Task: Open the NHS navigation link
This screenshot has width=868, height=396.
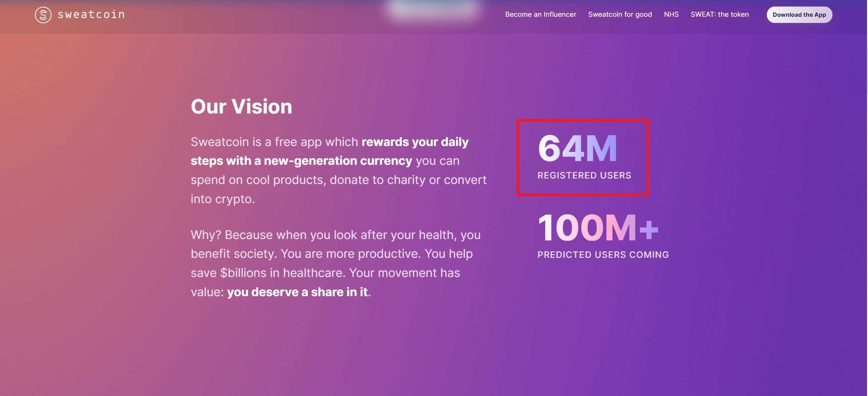Action: click(671, 14)
